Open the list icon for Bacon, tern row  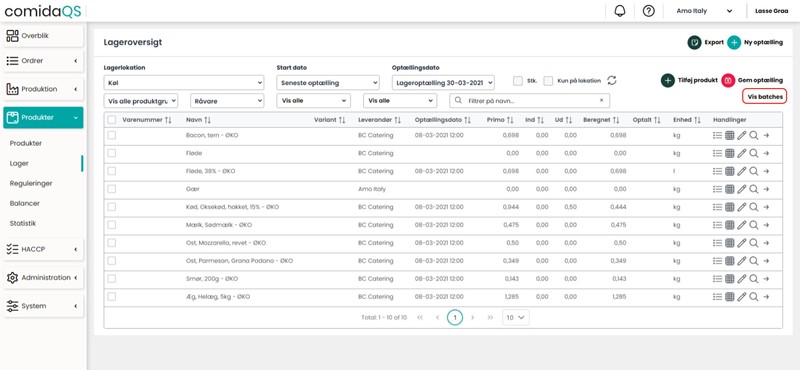(x=717, y=135)
